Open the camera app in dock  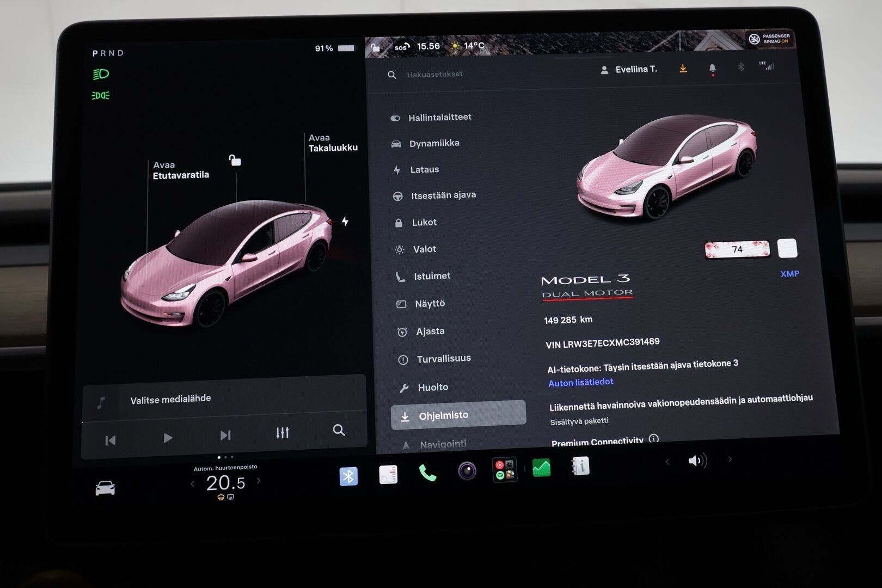tap(467, 470)
